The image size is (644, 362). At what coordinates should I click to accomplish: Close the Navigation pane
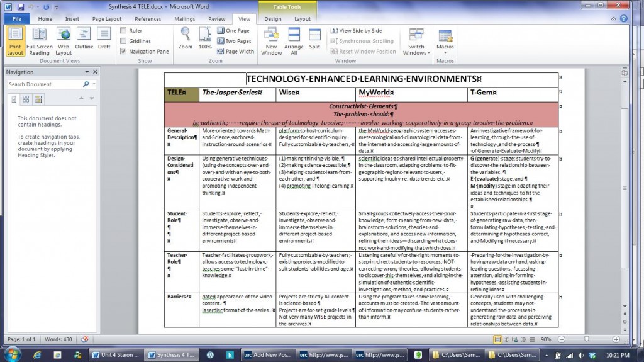[96, 72]
